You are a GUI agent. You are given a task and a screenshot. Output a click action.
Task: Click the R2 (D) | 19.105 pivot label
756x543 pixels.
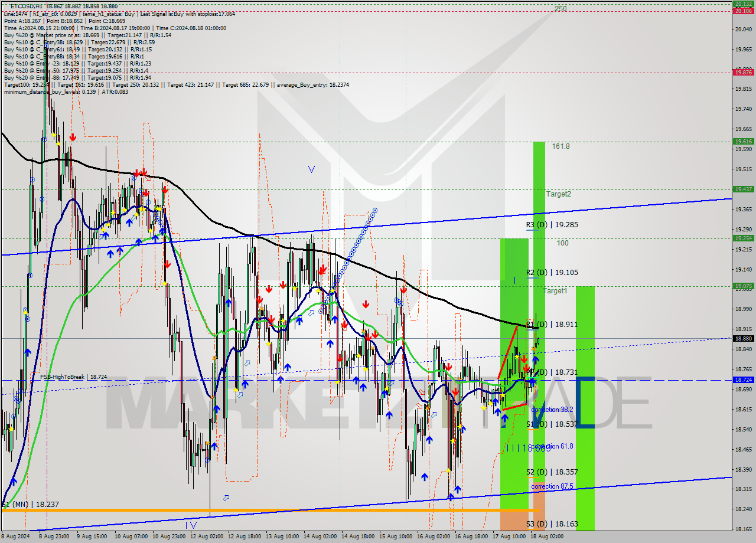point(552,273)
